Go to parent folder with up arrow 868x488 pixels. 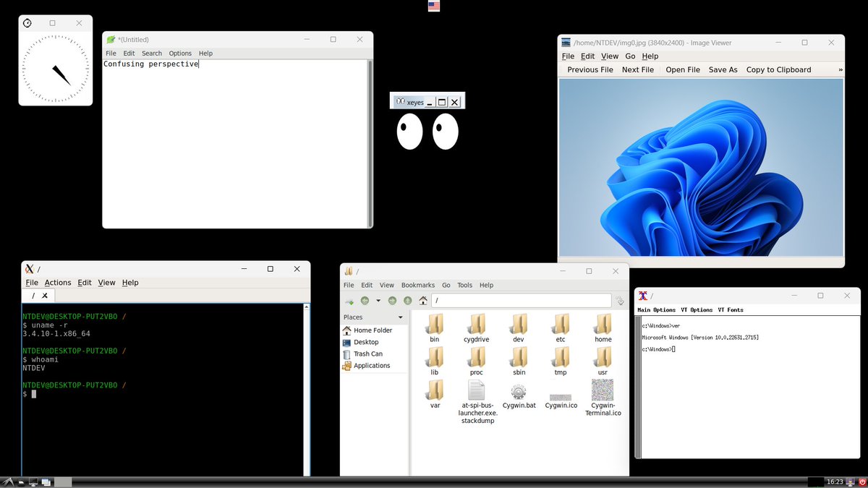click(x=408, y=301)
